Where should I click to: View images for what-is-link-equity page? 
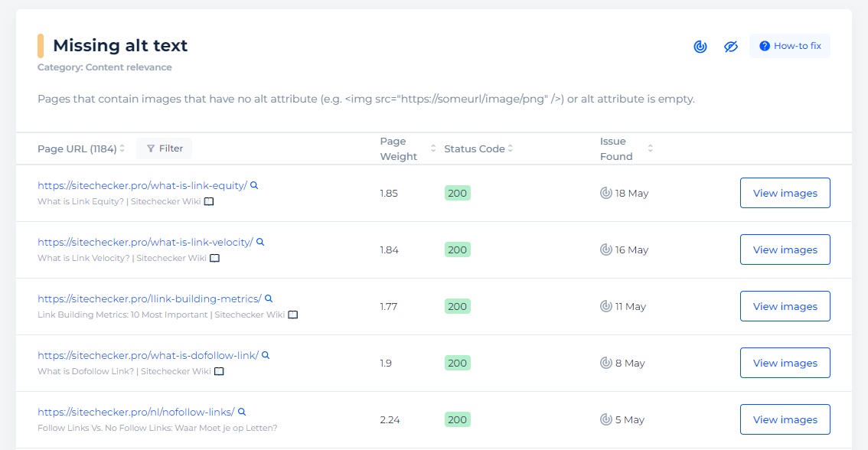[x=785, y=193]
